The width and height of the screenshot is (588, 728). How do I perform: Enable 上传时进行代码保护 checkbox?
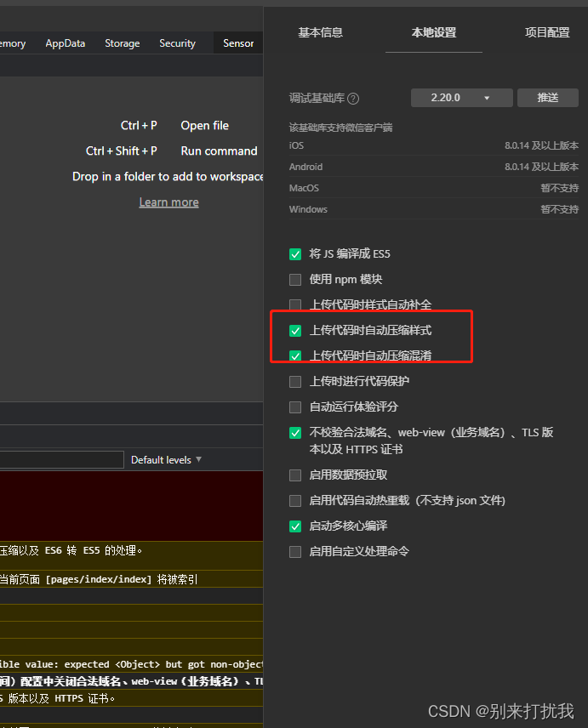tap(295, 382)
